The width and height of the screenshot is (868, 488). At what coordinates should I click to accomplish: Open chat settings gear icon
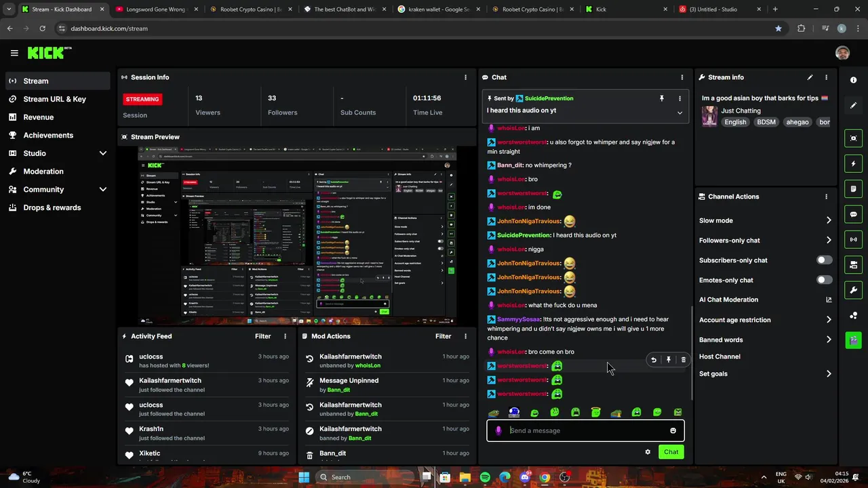pos(648,452)
